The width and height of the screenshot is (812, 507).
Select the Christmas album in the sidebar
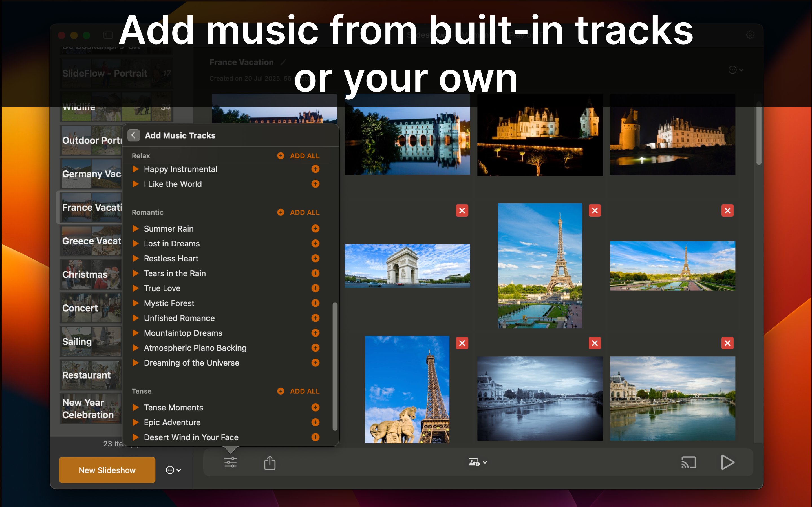91,274
